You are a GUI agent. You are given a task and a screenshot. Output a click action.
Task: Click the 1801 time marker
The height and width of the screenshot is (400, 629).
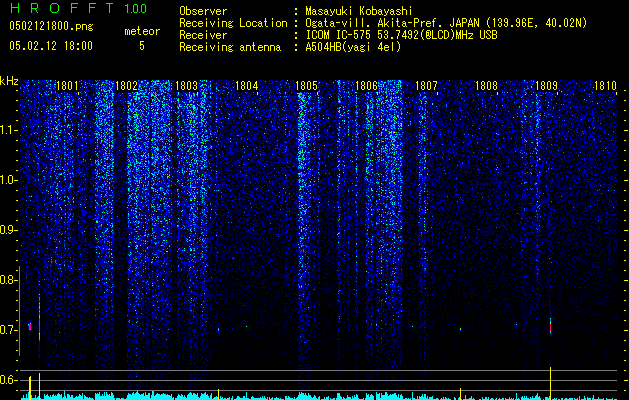click(x=67, y=86)
